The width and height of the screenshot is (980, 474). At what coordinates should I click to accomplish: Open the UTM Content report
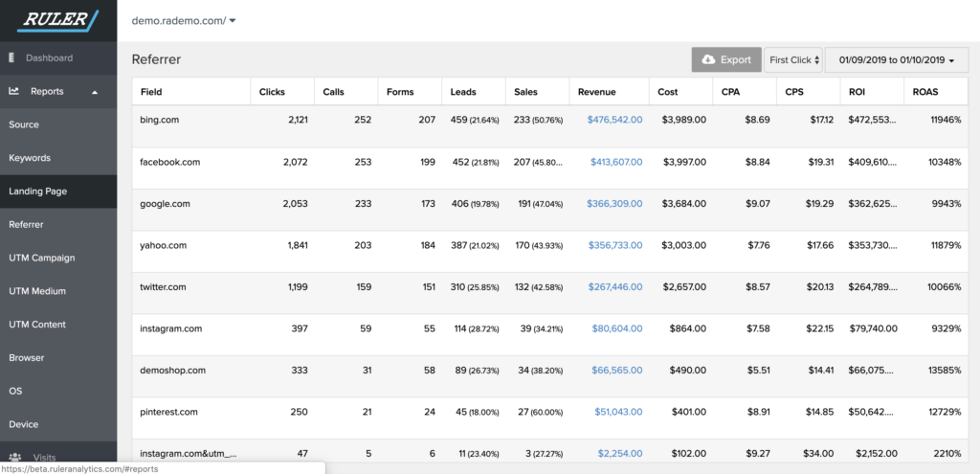coord(58,325)
